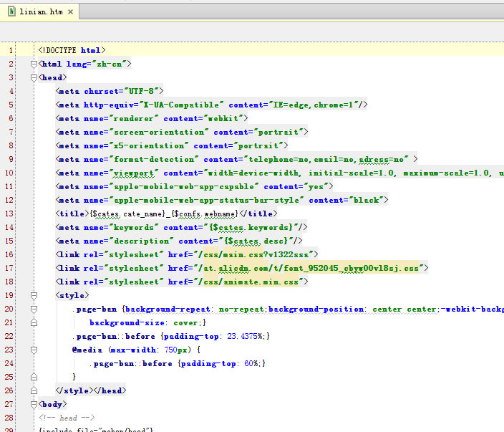
Task: Click the fold end marker on line 25
Action: 34,377
